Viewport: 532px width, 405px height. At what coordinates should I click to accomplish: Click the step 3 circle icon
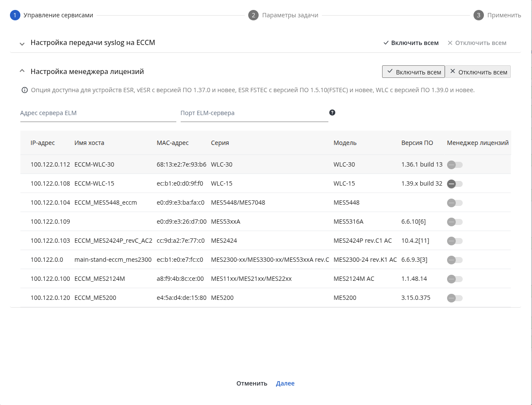tap(478, 15)
